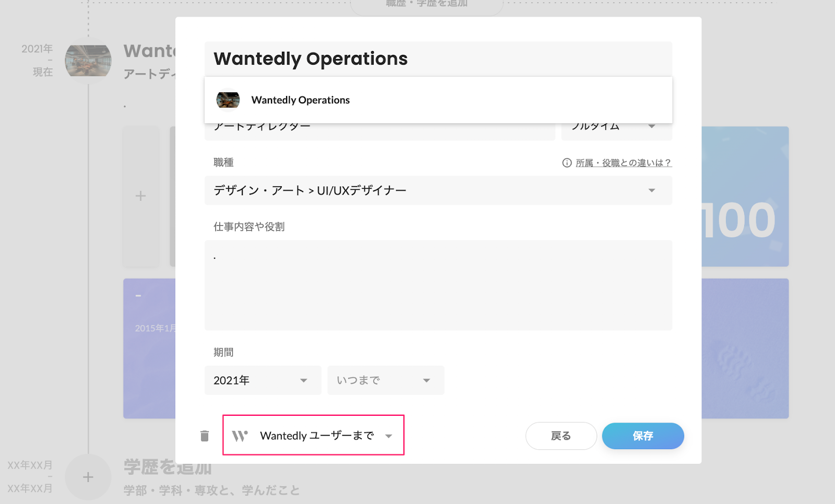Click the 職歴・学歴を追加 button at top
The width and height of the screenshot is (835, 504).
pos(426,4)
